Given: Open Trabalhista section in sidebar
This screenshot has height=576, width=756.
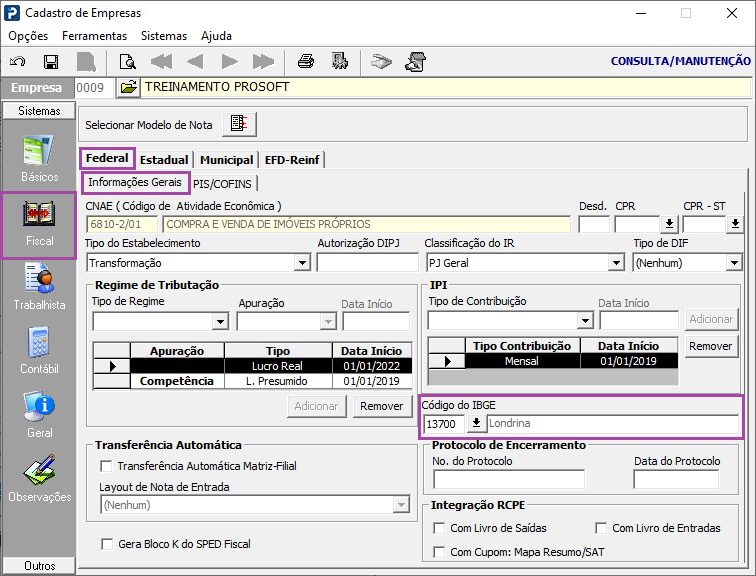Looking at the screenshot, I should point(40,287).
